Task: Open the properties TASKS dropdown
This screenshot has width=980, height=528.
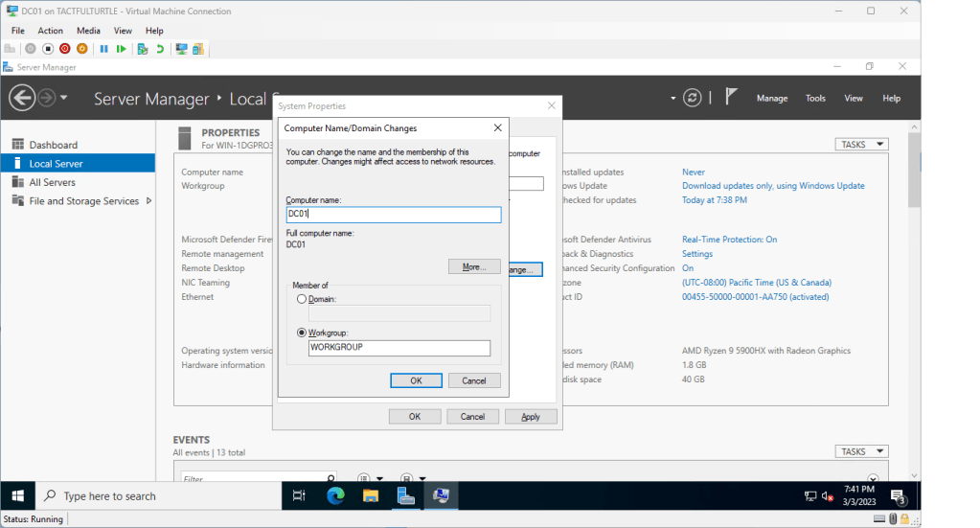Action: [x=861, y=145]
